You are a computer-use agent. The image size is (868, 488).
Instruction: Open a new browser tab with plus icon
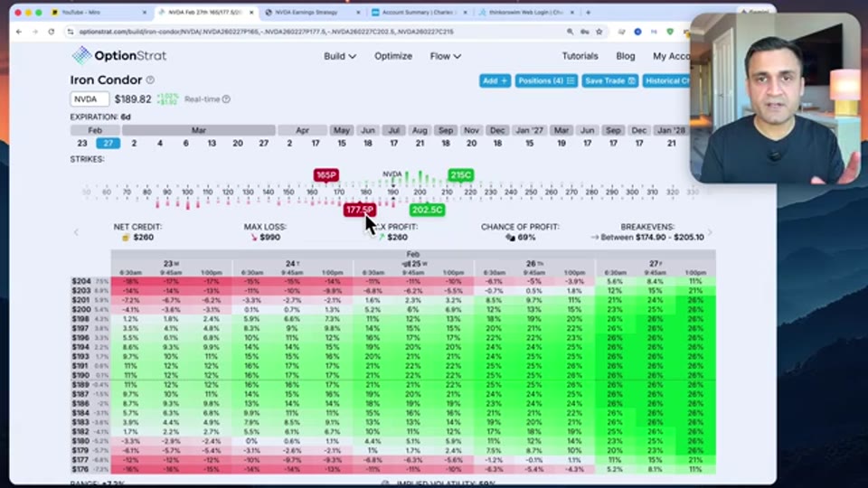(x=588, y=12)
